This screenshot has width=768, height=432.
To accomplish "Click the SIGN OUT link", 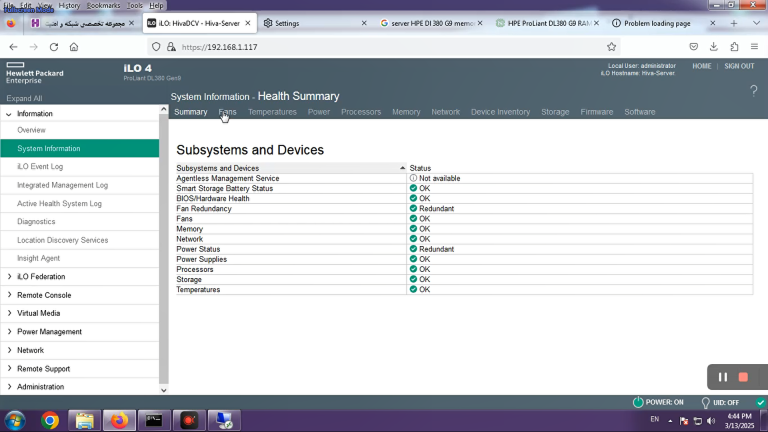I will pyautogui.click(x=739, y=66).
